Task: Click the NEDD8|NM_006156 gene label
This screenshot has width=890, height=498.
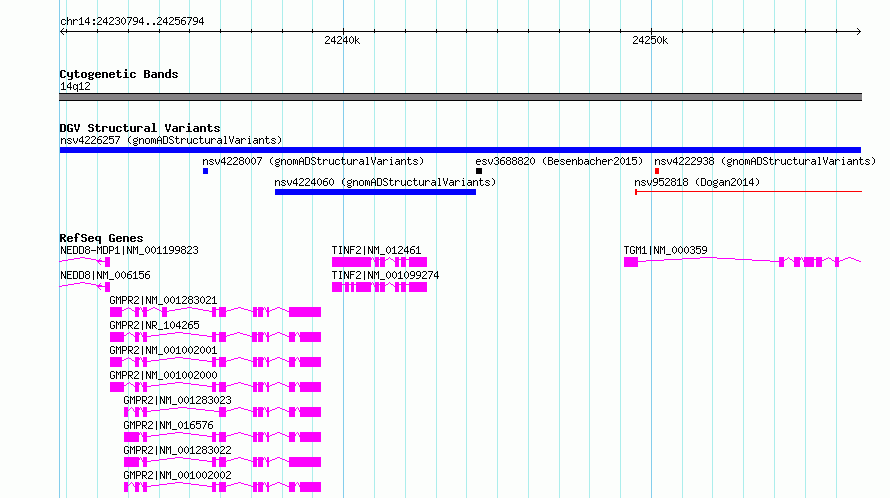Action: pos(105,275)
